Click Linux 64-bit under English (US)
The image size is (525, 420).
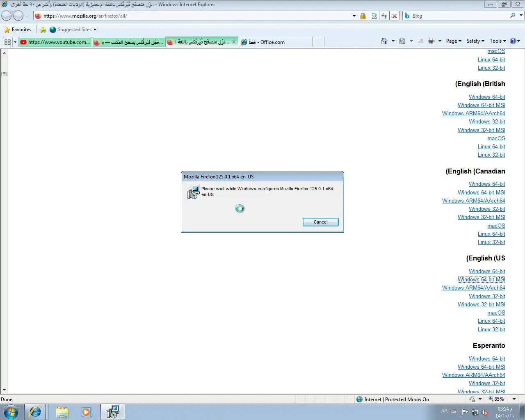[491, 321]
